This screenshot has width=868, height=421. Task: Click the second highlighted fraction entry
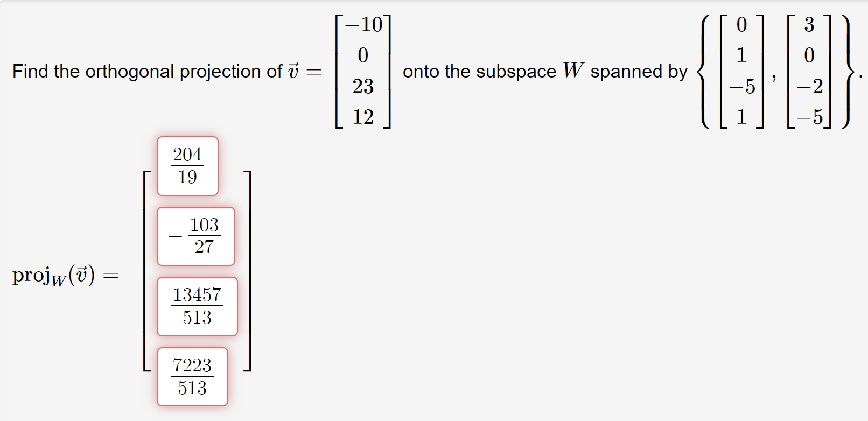point(195,237)
